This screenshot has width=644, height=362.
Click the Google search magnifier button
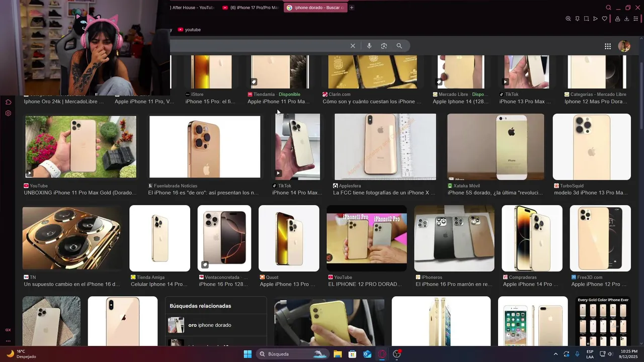(x=399, y=46)
